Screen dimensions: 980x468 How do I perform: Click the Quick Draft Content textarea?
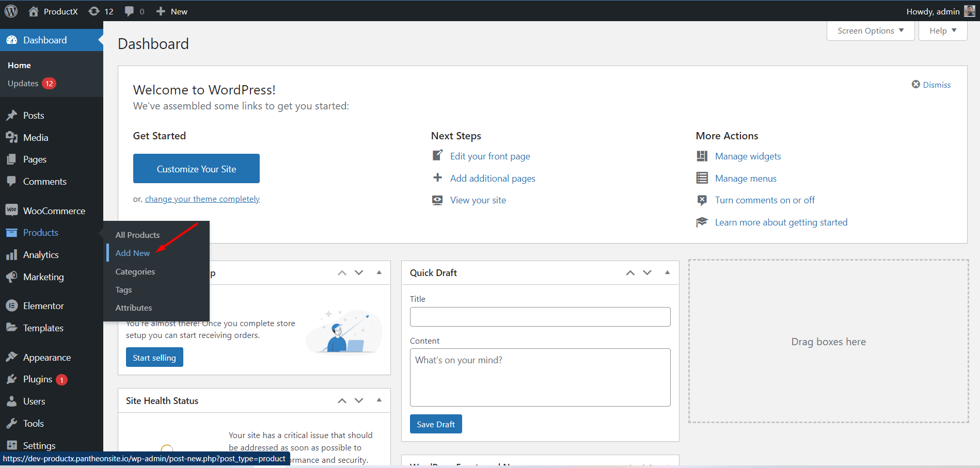540,377
